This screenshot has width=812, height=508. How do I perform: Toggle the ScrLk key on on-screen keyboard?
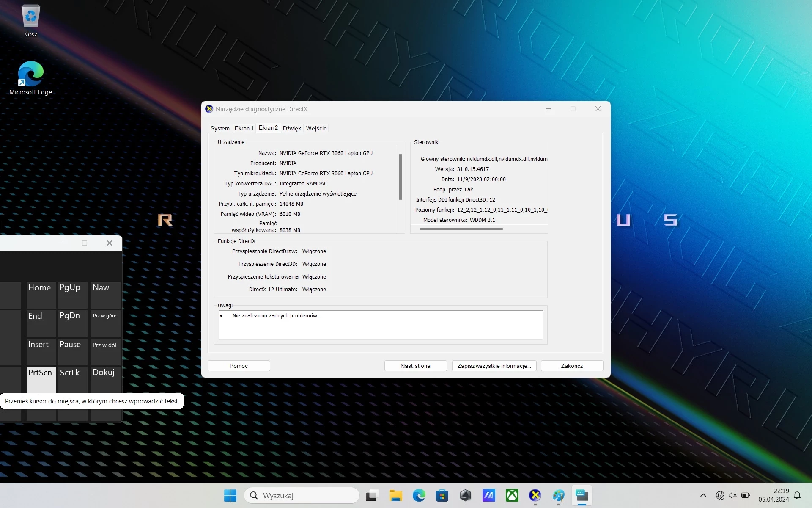pos(72,380)
